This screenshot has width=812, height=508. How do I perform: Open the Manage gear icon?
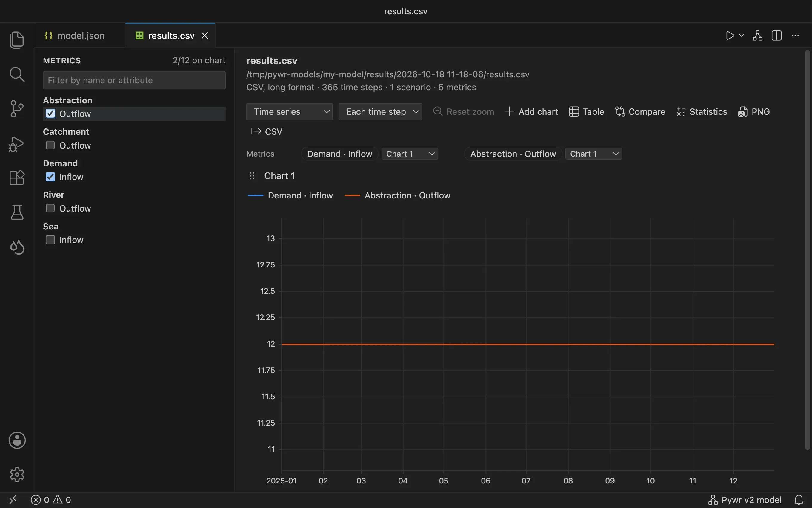pyautogui.click(x=17, y=475)
